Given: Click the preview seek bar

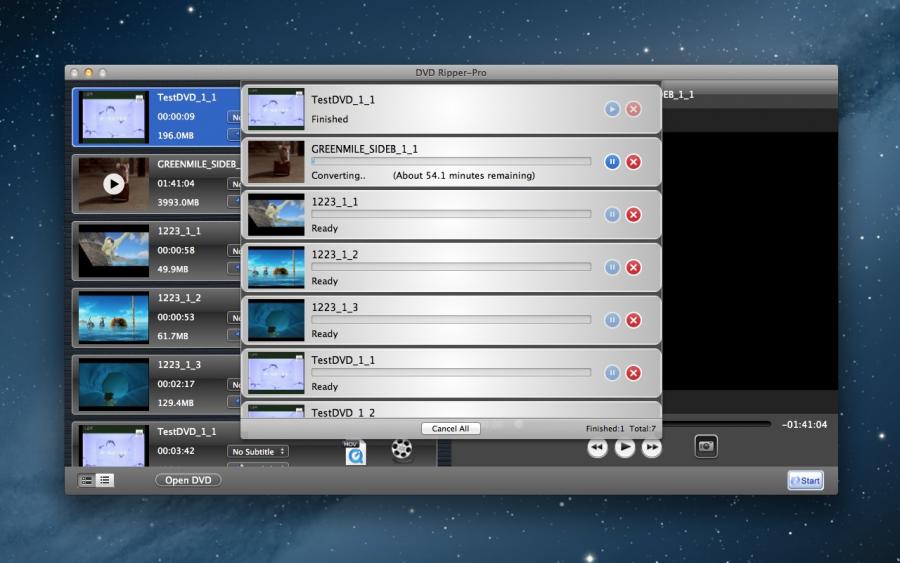Looking at the screenshot, I should point(716,425).
